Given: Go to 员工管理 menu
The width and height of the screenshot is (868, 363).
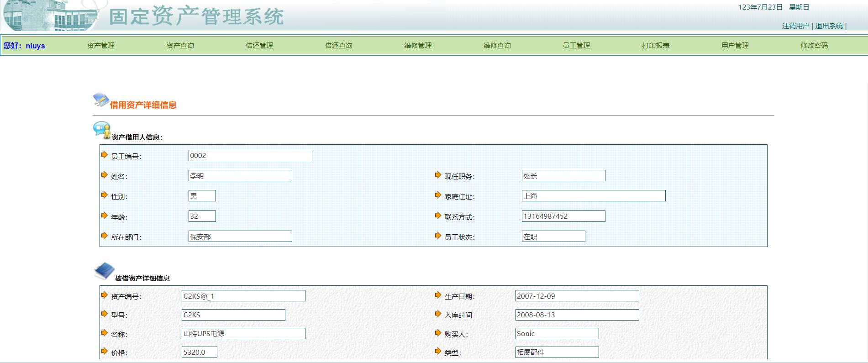Looking at the screenshot, I should (x=576, y=46).
